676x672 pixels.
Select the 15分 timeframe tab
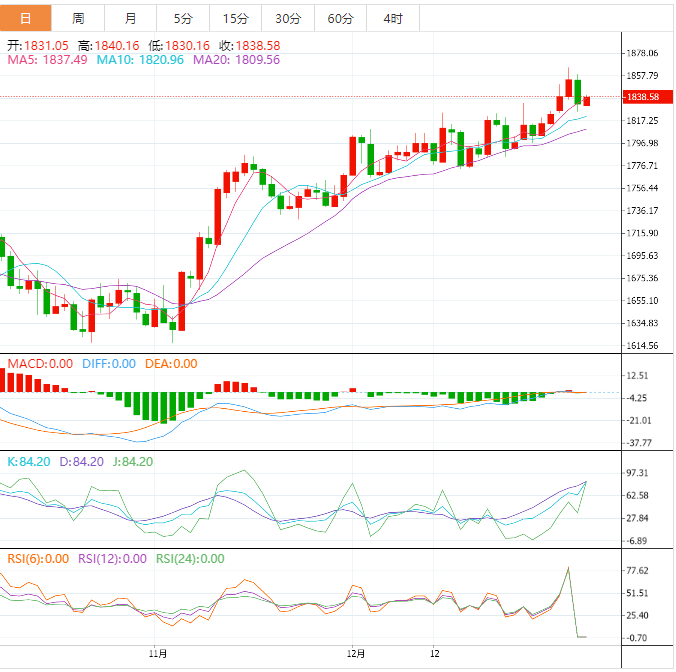[235, 18]
